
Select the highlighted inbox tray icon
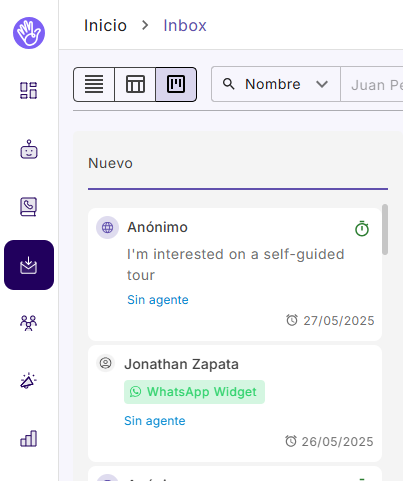click(x=29, y=265)
